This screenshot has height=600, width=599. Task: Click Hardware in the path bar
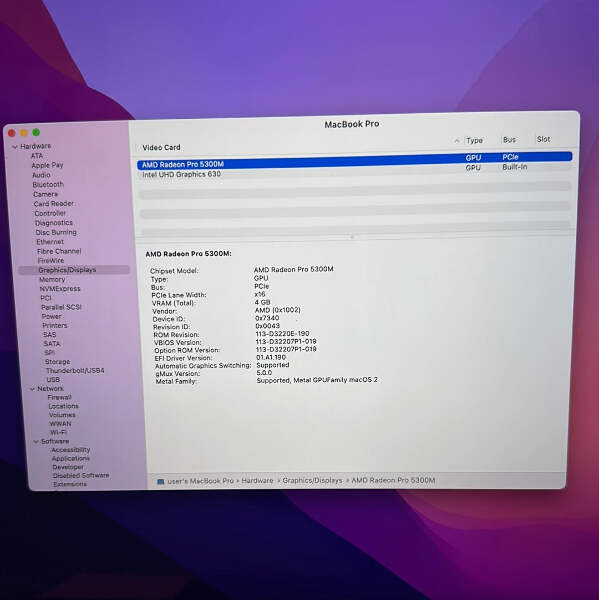[x=258, y=481]
